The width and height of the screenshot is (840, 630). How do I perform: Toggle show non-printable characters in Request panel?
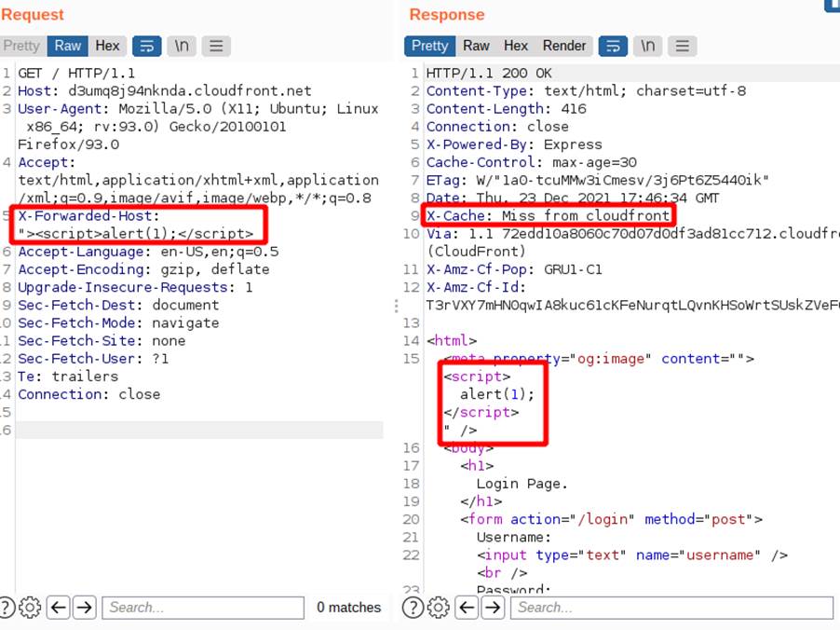182,46
